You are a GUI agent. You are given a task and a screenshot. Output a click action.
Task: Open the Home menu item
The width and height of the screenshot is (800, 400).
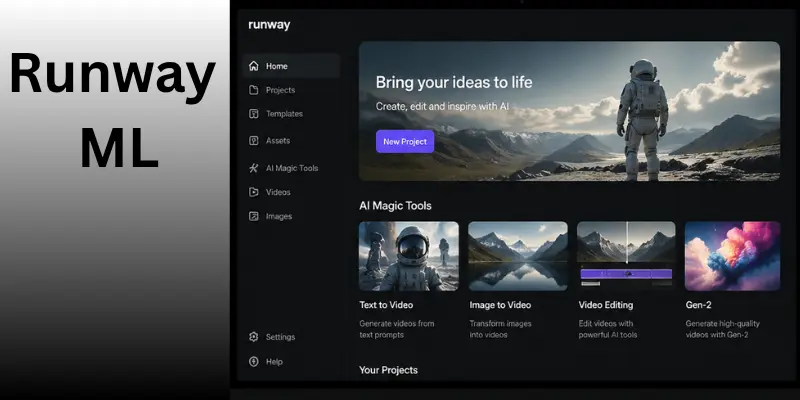pyautogui.click(x=291, y=66)
